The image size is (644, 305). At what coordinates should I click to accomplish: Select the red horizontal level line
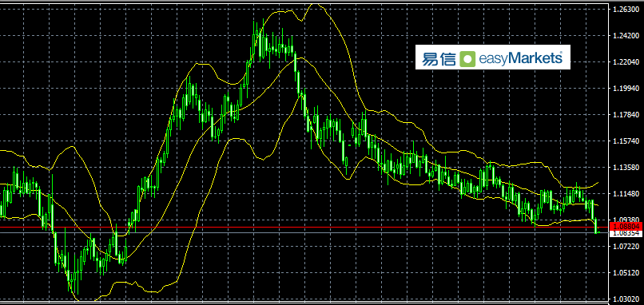304,227
